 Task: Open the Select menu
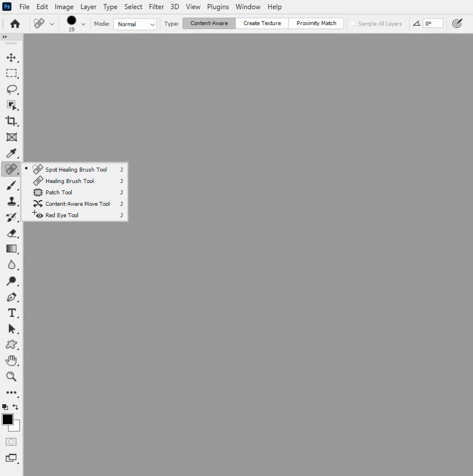133,7
